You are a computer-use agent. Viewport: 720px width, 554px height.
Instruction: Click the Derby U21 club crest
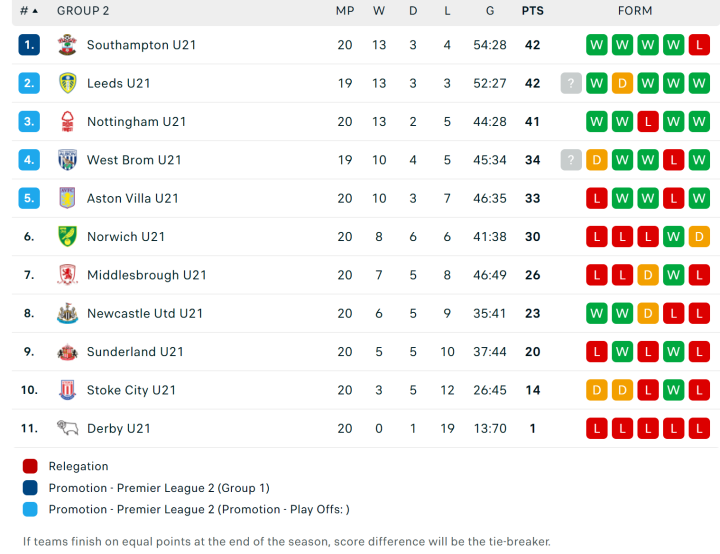coord(67,429)
